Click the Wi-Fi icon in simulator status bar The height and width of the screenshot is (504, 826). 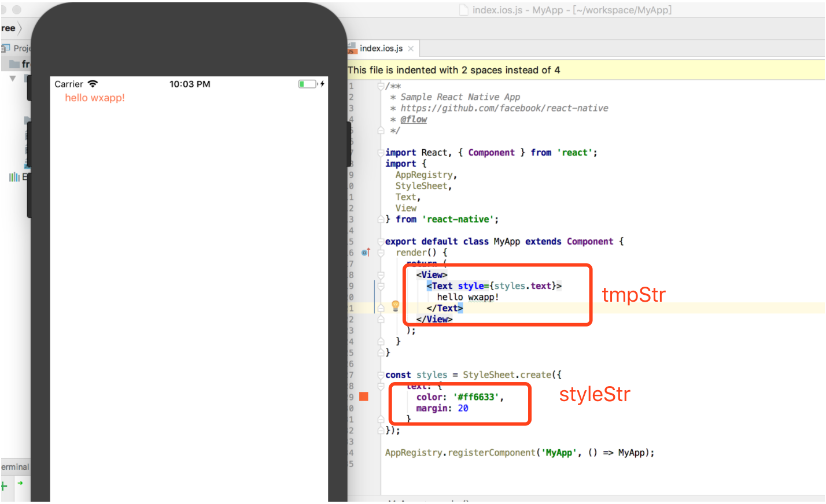click(93, 84)
